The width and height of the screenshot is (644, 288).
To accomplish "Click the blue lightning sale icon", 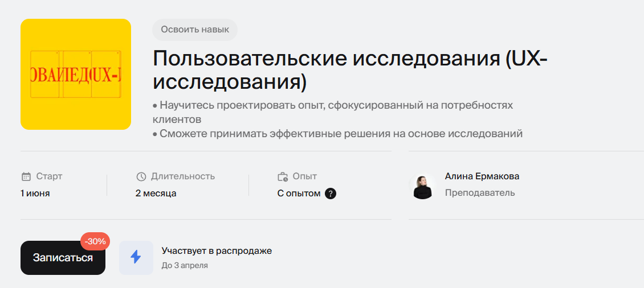I will (136, 257).
